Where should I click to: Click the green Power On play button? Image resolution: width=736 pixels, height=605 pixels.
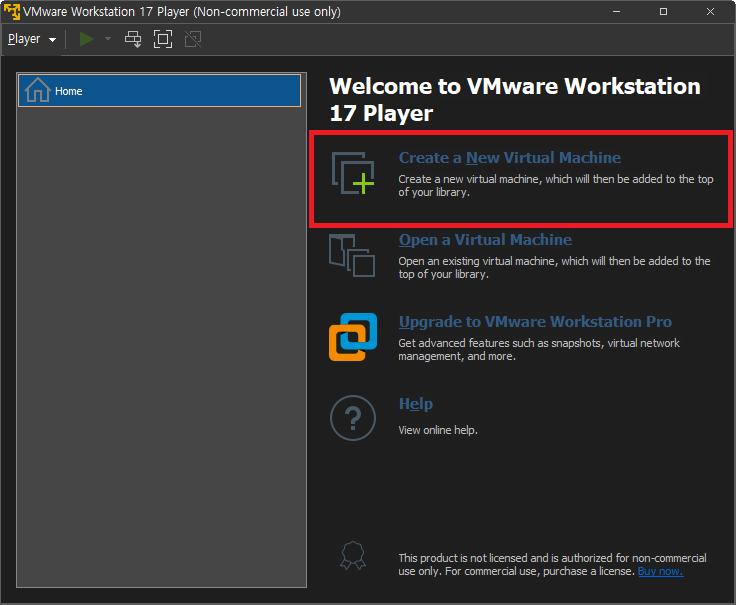click(x=86, y=39)
